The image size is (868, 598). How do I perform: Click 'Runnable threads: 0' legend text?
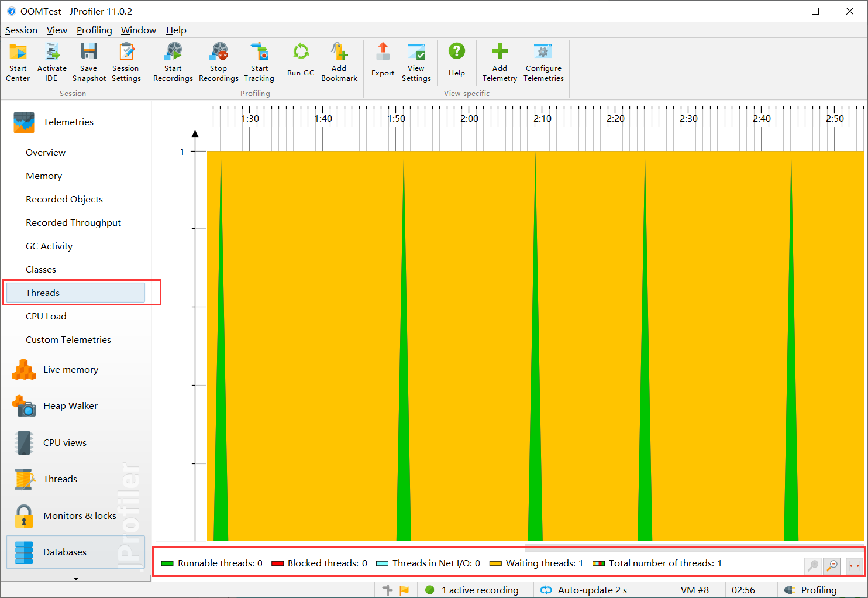pos(221,563)
